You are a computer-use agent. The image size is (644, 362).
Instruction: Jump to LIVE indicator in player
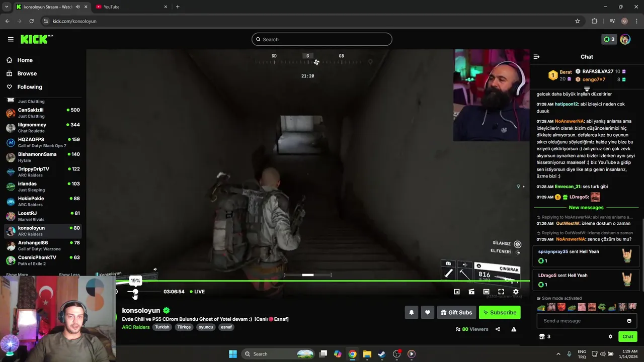(x=197, y=292)
